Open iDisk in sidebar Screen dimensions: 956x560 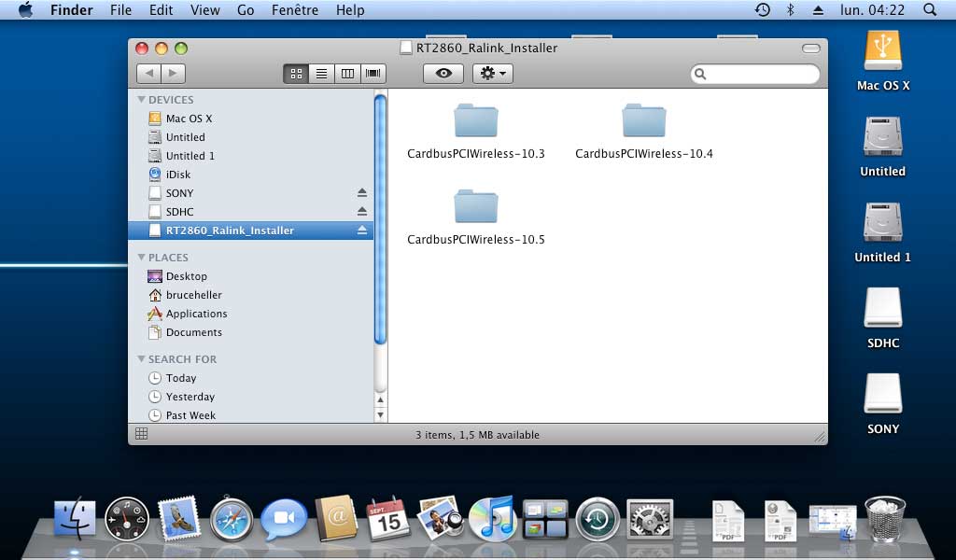[250, 175]
